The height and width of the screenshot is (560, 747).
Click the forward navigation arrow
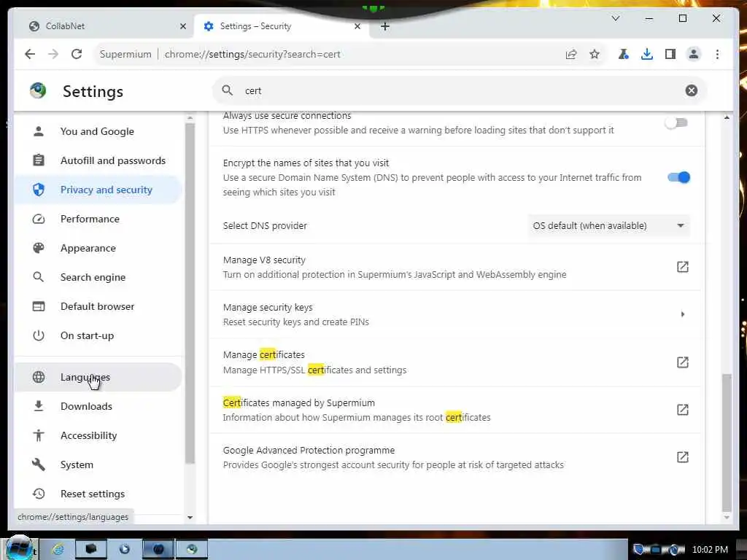(x=53, y=54)
